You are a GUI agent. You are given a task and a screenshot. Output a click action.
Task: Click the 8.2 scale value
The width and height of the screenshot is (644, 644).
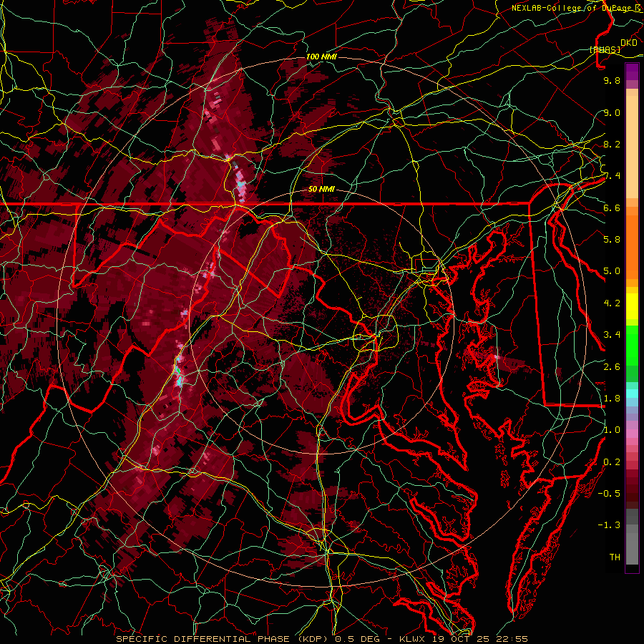click(612, 144)
